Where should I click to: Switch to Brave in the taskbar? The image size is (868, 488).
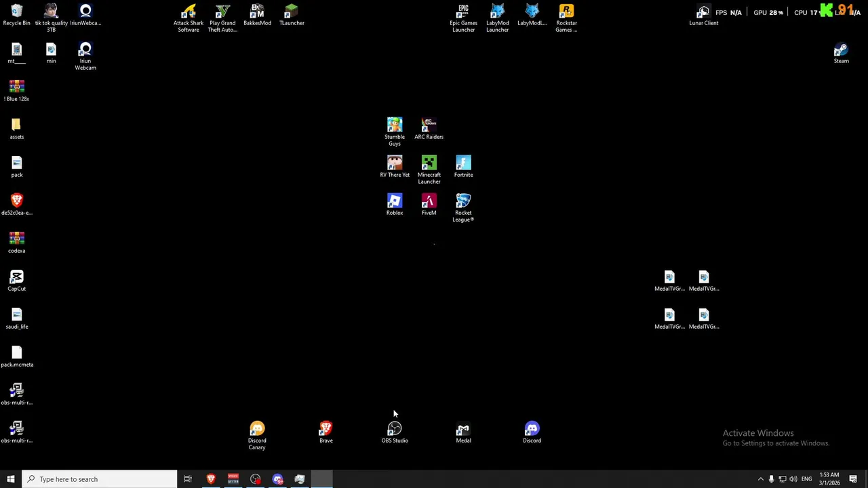click(211, 479)
